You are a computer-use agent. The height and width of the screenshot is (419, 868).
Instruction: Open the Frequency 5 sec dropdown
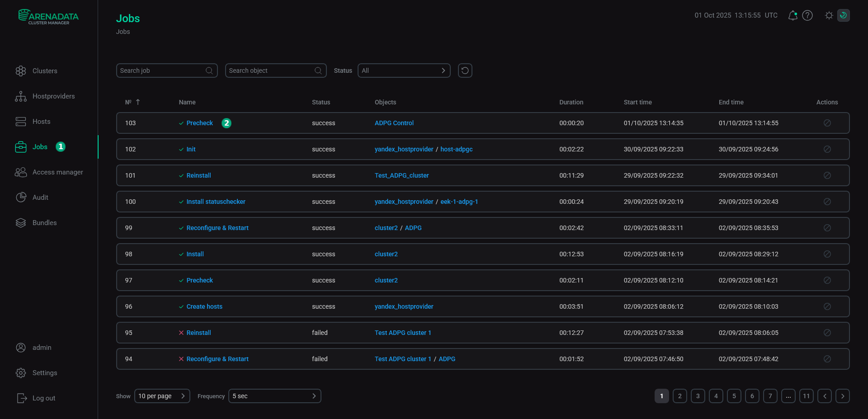pyautogui.click(x=274, y=396)
